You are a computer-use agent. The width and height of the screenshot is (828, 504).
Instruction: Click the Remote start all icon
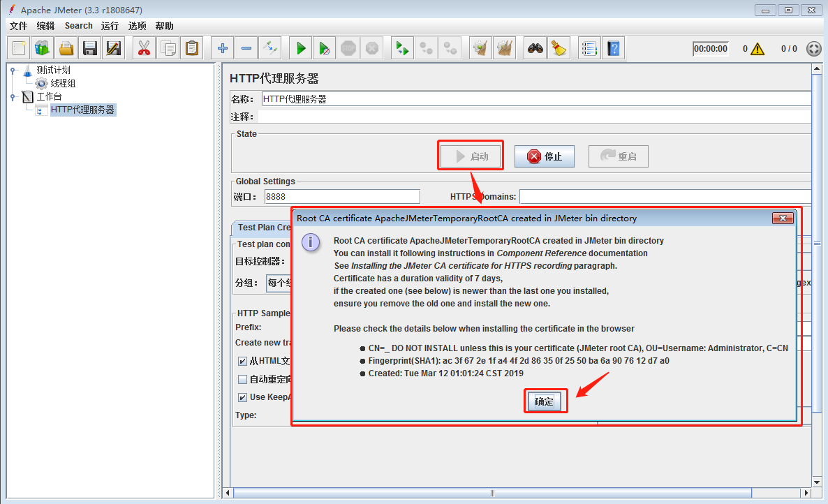click(x=402, y=49)
